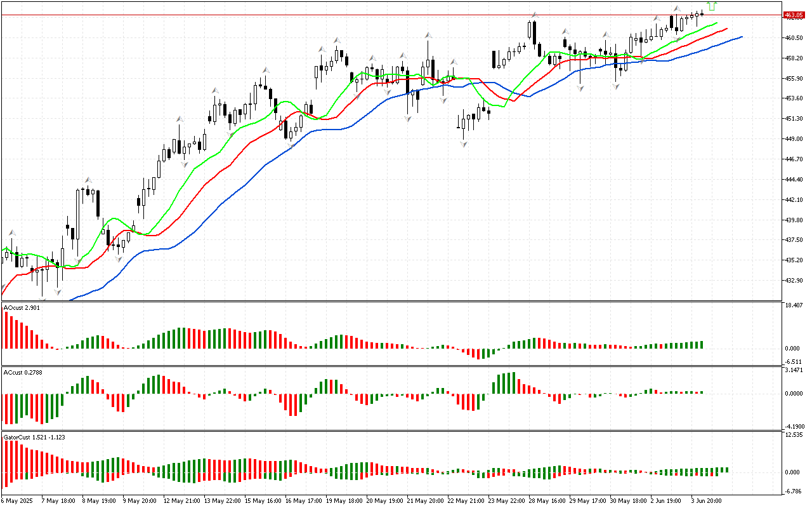Click the 23 May 22:00 time axis label
This screenshot has height=508, width=812.
pos(508,500)
